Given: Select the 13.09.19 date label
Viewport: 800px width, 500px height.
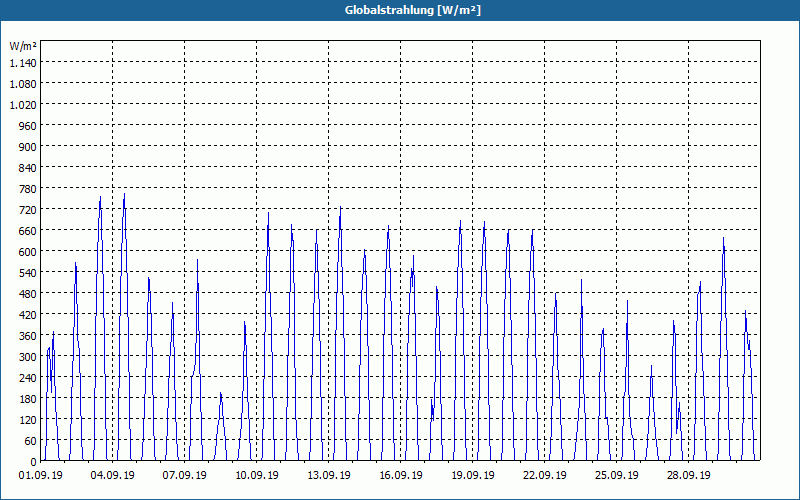Looking at the screenshot, I should (329, 476).
